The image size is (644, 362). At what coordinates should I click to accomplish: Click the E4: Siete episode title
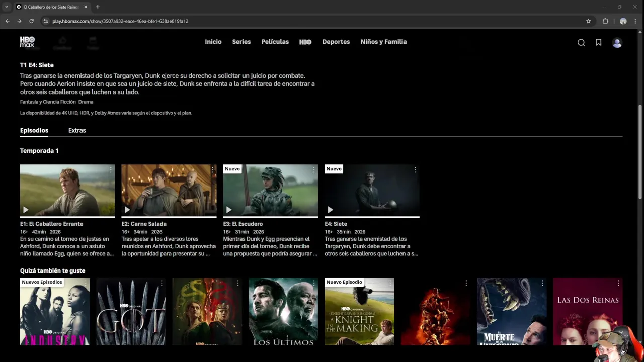(x=336, y=224)
